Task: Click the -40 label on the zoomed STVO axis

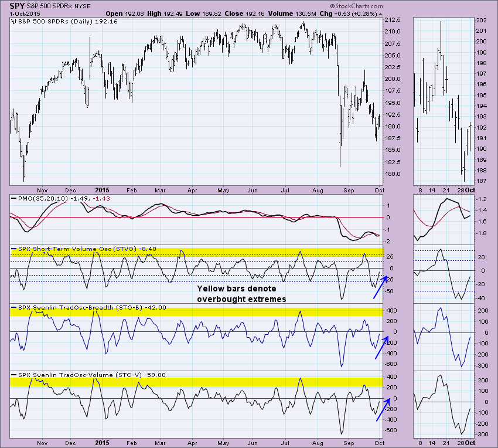Action: click(480, 298)
